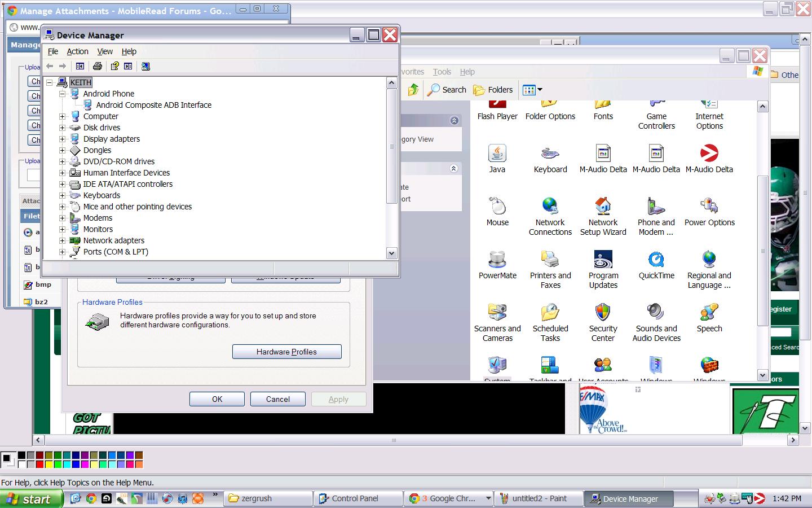Open the Network Connections icon
812x508 pixels.
coord(550,216)
